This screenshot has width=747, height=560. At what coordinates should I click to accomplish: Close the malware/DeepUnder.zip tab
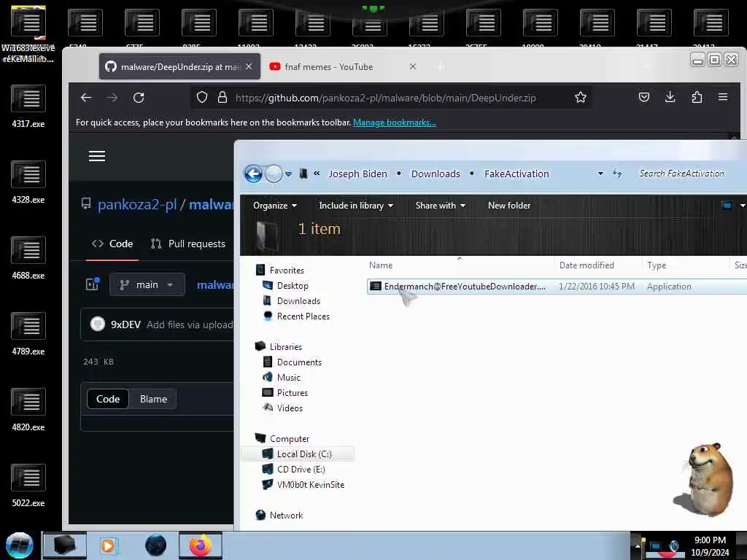[249, 66]
